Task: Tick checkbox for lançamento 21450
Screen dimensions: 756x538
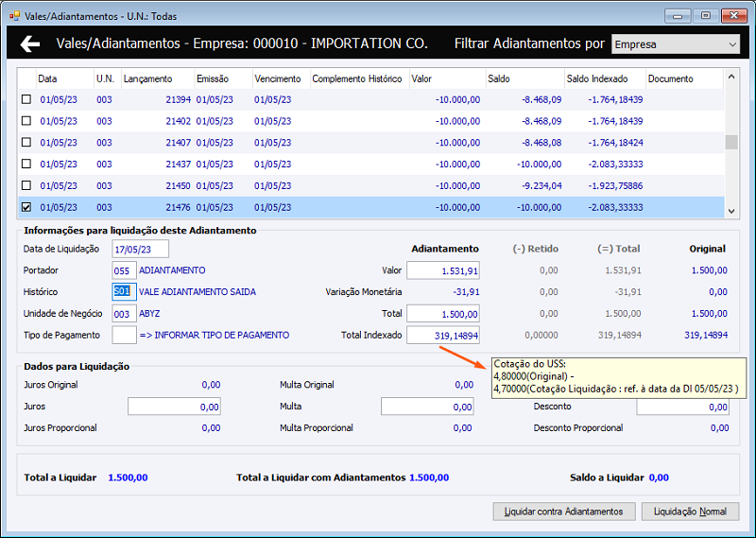Action: click(x=26, y=185)
